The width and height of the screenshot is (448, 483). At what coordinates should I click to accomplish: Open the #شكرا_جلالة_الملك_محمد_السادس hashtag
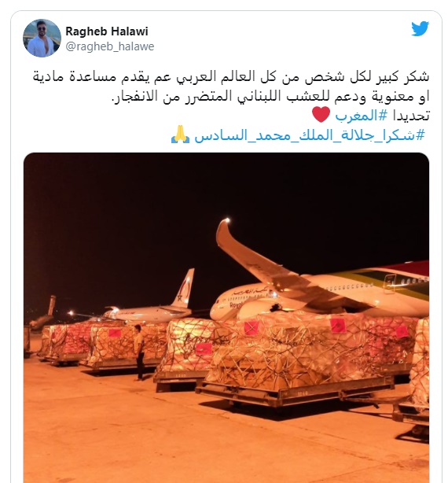[310, 135]
